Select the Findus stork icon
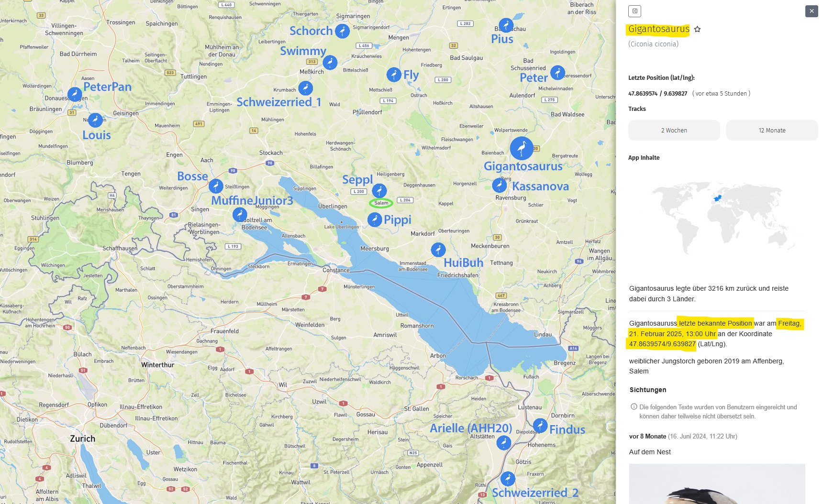Image resolution: width=823 pixels, height=504 pixels. (x=540, y=425)
